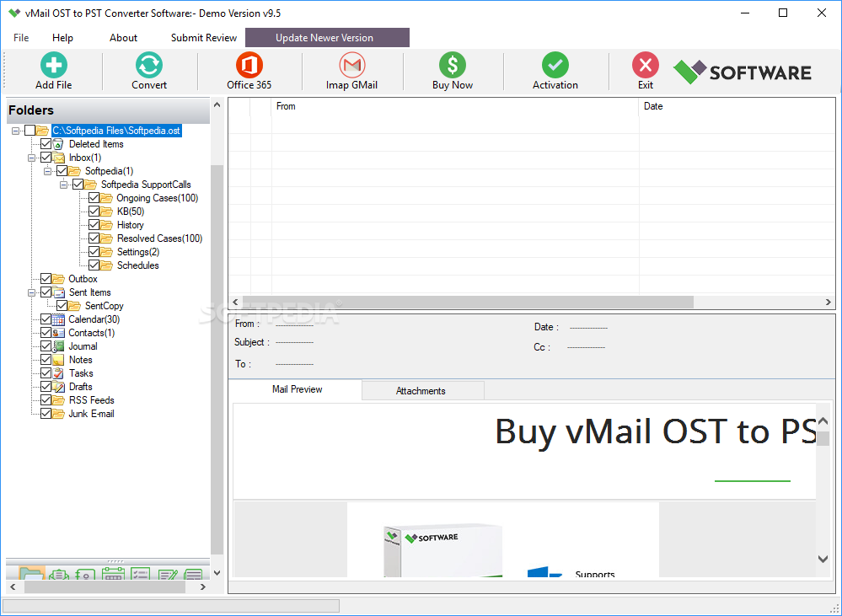Image resolution: width=842 pixels, height=616 pixels.
Task: Click the Sent Items folder icon
Action: coord(58,292)
